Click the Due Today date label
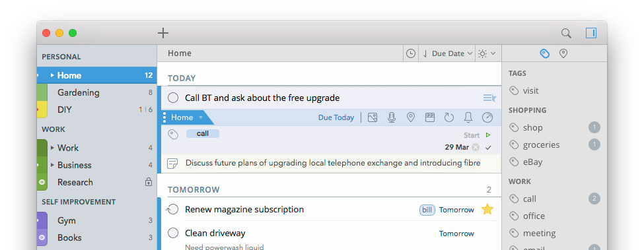The width and height of the screenshot is (644, 250). tap(336, 117)
